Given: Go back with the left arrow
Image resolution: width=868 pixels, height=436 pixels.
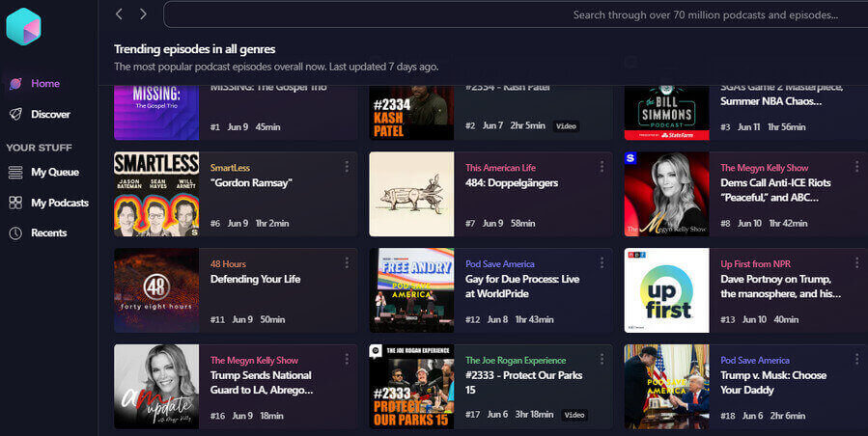Looking at the screenshot, I should [119, 14].
